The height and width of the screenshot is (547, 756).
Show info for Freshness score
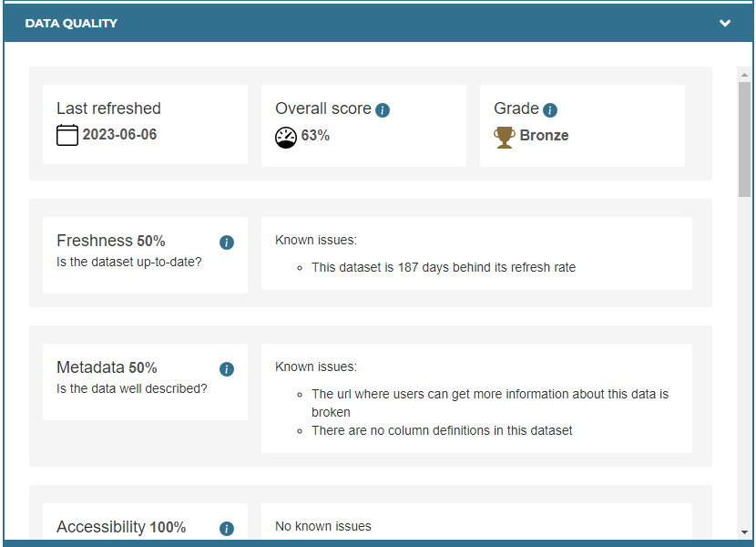227,243
